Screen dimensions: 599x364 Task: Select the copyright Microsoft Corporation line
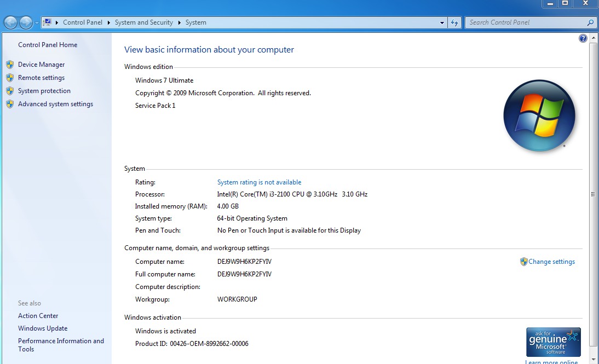tap(223, 93)
